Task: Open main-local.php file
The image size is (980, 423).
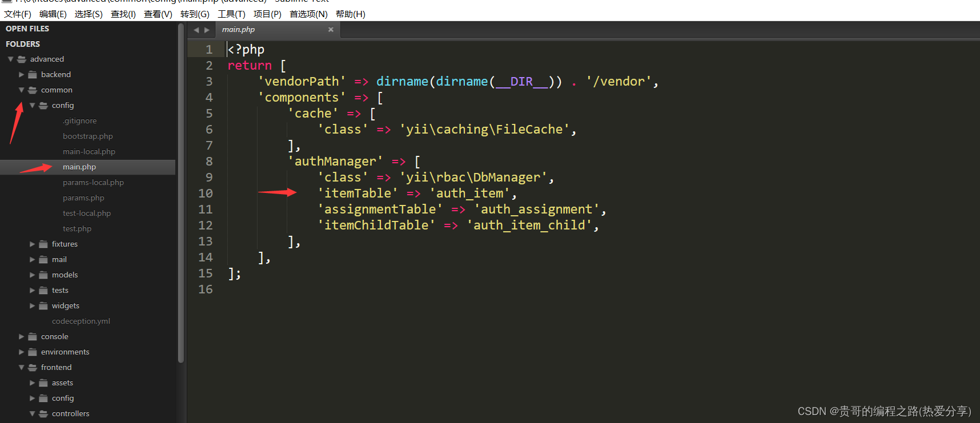Action: 89,152
